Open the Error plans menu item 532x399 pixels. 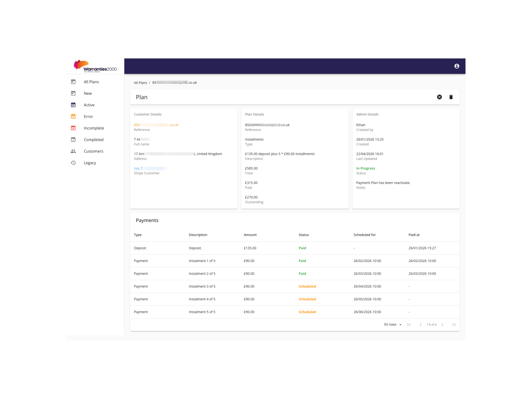[x=88, y=117]
